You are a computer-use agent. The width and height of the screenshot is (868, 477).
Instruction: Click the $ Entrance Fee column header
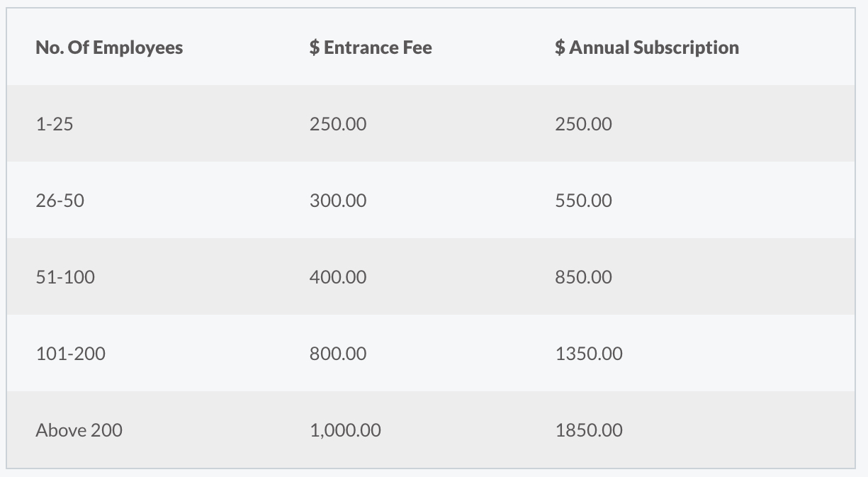[x=371, y=47]
